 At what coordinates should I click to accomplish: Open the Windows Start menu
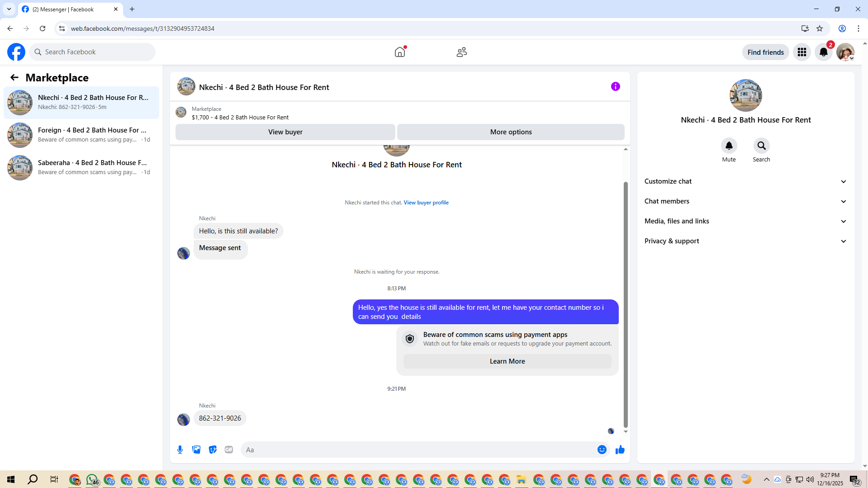pyautogui.click(x=11, y=479)
